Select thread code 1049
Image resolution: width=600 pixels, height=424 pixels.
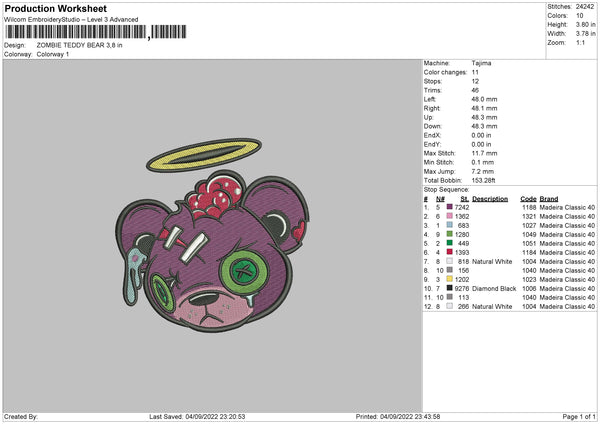pyautogui.click(x=529, y=234)
